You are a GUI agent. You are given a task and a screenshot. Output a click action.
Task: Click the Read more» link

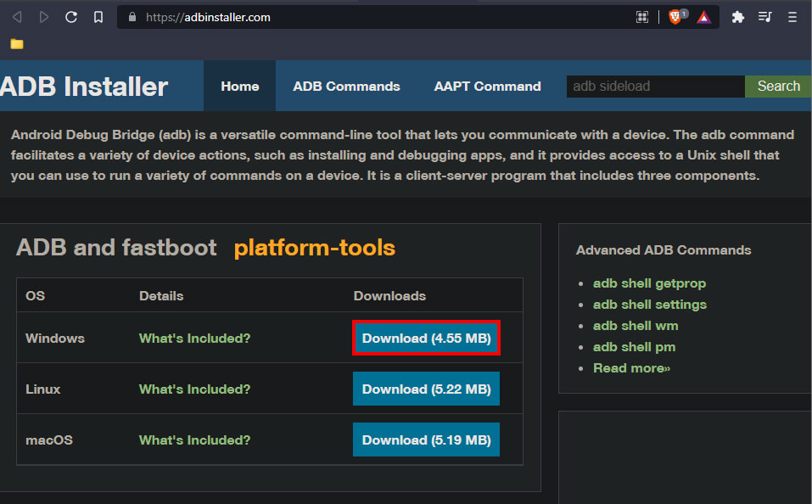tap(632, 368)
